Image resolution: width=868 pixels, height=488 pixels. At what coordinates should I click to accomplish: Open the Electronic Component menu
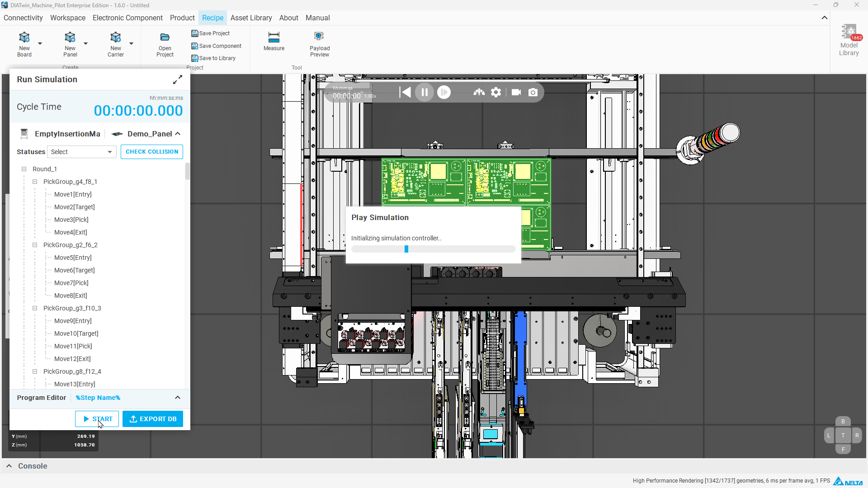point(127,18)
